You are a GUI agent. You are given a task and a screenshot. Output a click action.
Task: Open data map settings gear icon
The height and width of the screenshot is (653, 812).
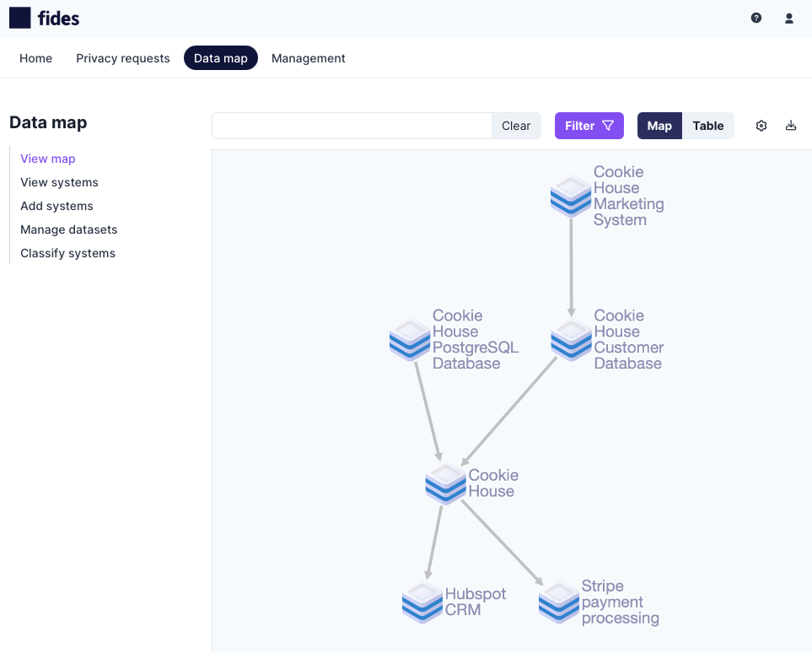click(x=761, y=126)
